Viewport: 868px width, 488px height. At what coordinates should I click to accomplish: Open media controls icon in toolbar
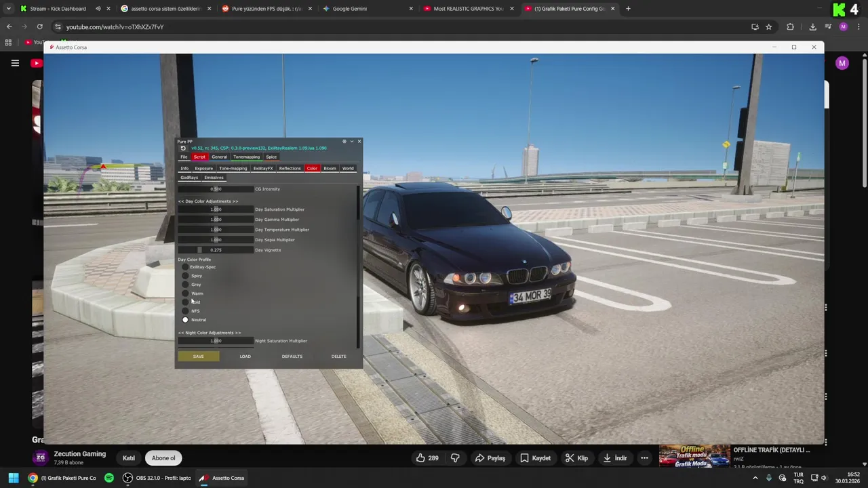[828, 27]
